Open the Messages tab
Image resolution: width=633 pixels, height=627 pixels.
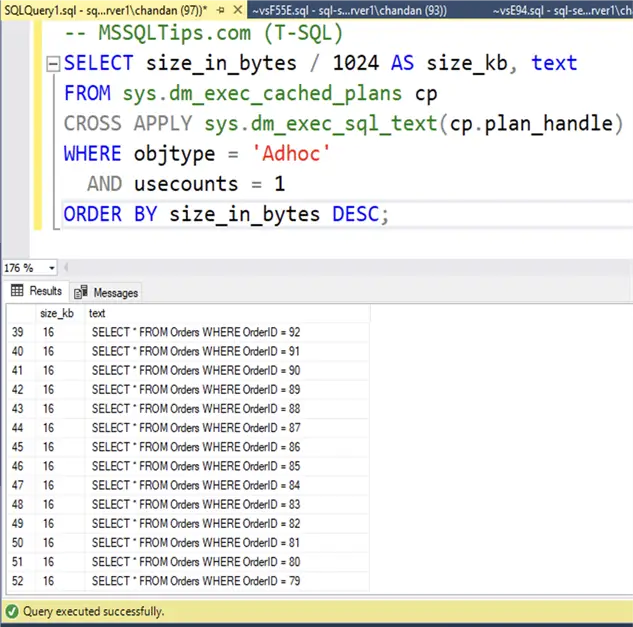(106, 292)
